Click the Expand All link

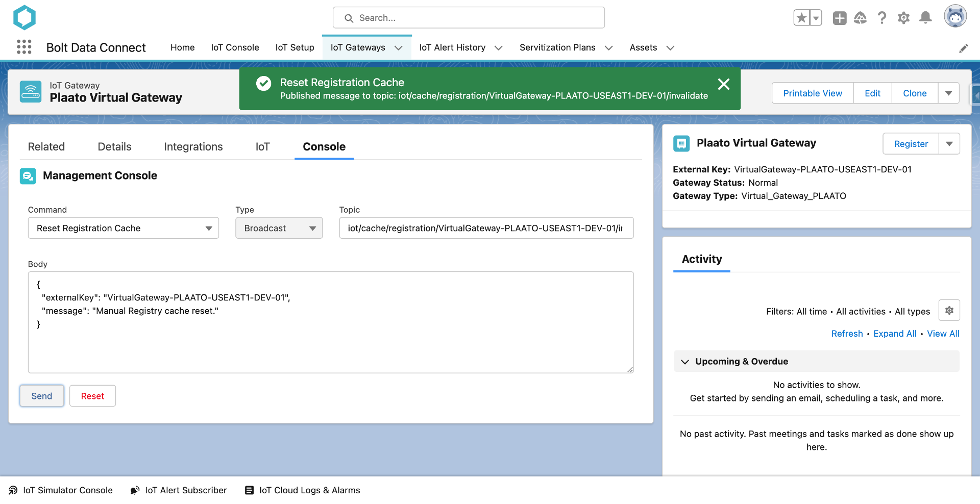pyautogui.click(x=895, y=334)
